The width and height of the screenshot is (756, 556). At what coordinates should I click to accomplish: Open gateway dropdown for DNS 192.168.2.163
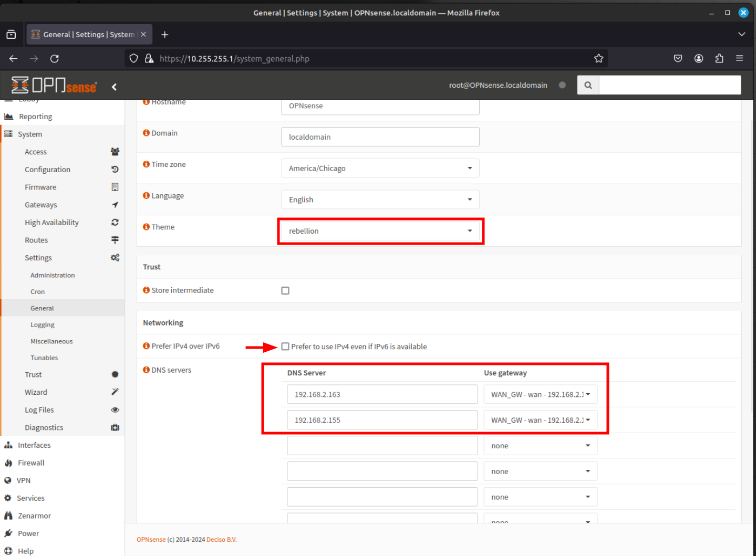point(540,394)
